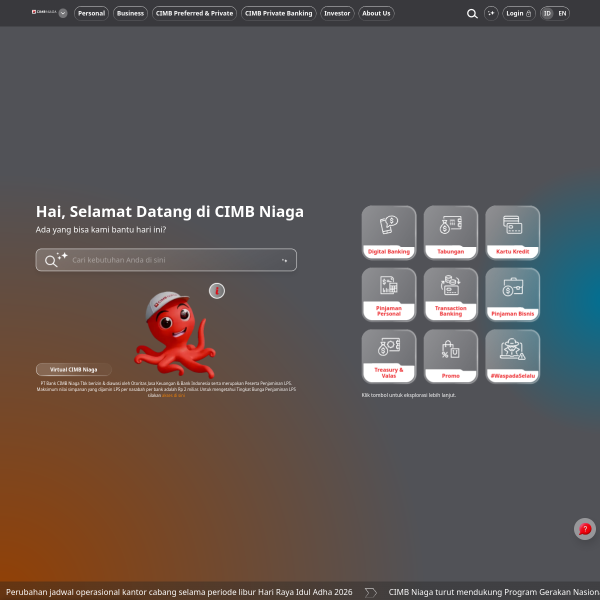This screenshot has height=600, width=600.
Task: Click the red octopus mascot
Action: tap(175, 334)
